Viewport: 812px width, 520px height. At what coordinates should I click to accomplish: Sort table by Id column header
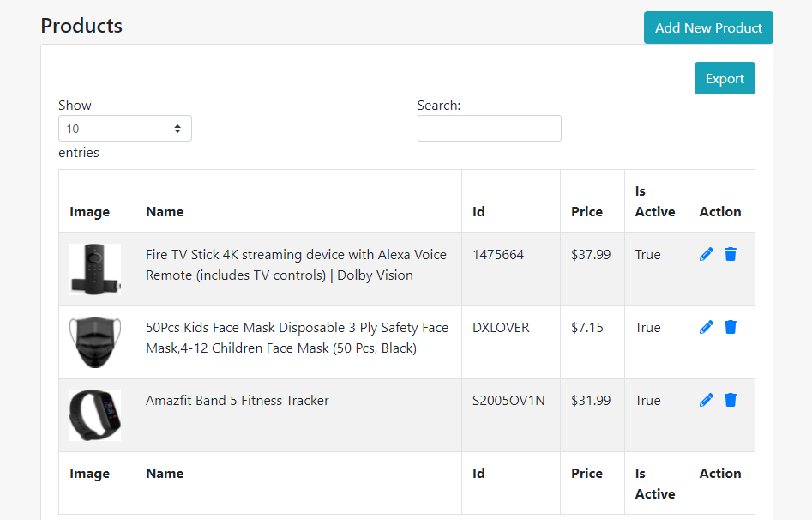click(x=478, y=211)
